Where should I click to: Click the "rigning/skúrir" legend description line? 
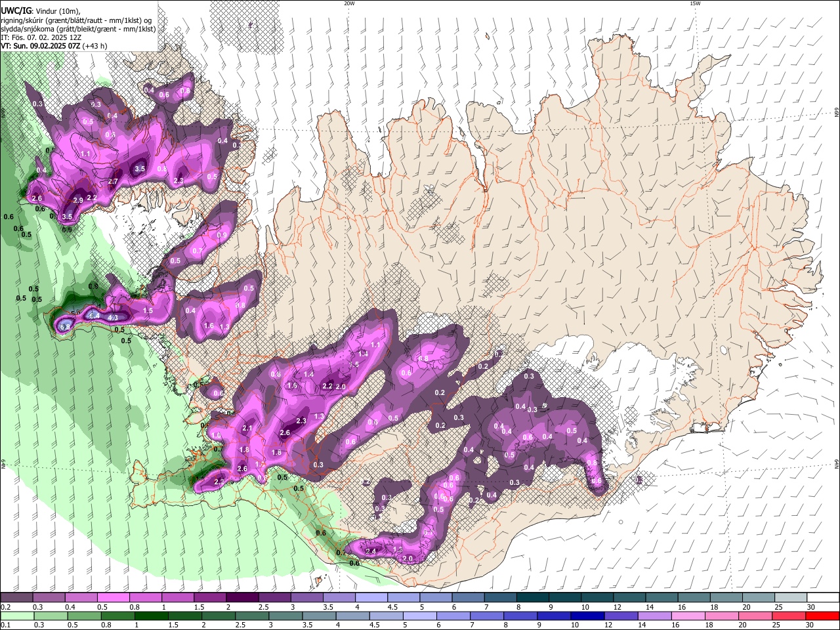tap(76, 20)
